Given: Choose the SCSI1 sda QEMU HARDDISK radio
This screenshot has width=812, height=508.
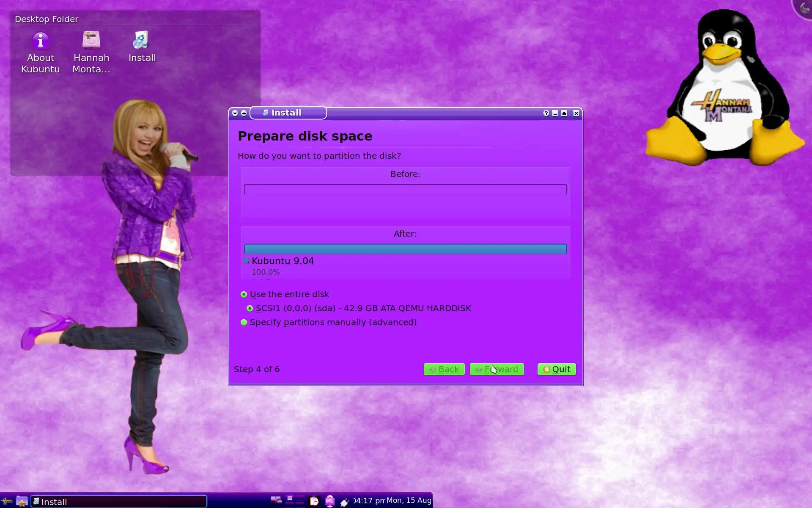Looking at the screenshot, I should pos(250,308).
